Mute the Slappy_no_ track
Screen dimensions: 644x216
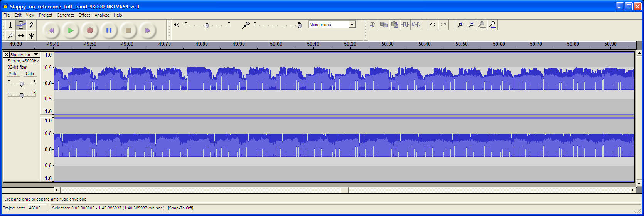tap(13, 74)
